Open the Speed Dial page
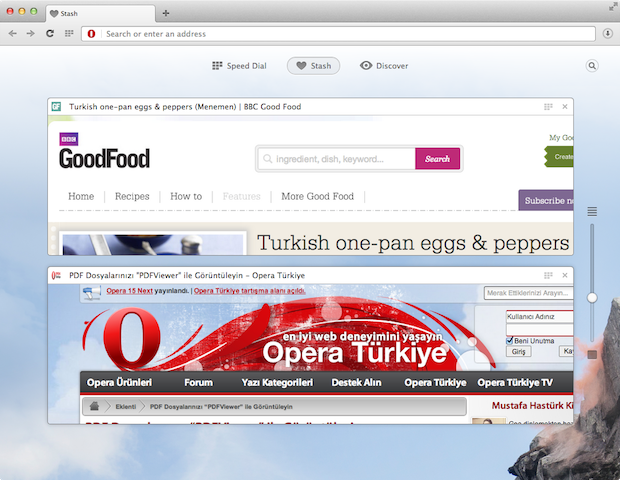Viewport: 620px width, 480px height. click(240, 66)
